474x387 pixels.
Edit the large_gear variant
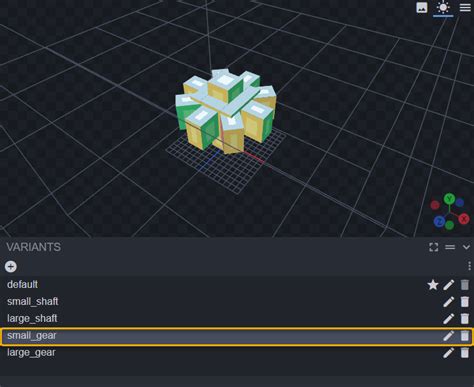point(449,353)
